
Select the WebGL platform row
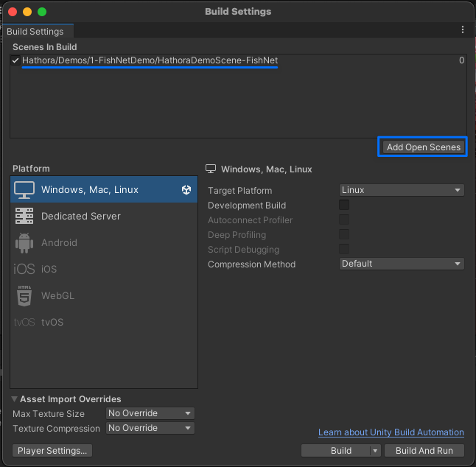pyautogui.click(x=104, y=295)
